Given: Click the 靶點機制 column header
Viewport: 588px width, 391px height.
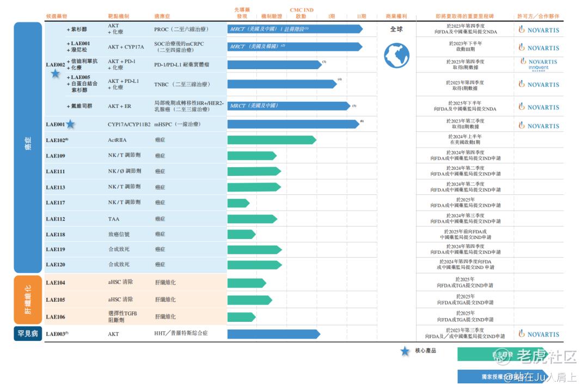Looking at the screenshot, I should pyautogui.click(x=119, y=16).
